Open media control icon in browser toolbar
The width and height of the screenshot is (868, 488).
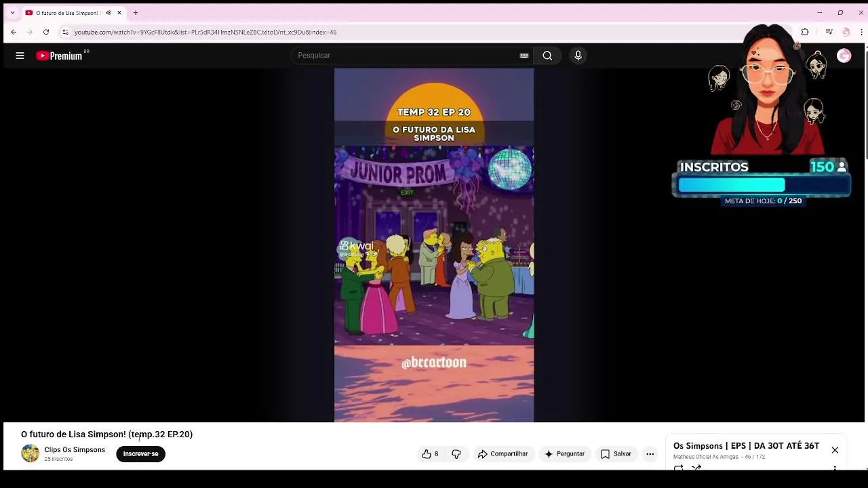point(829,32)
